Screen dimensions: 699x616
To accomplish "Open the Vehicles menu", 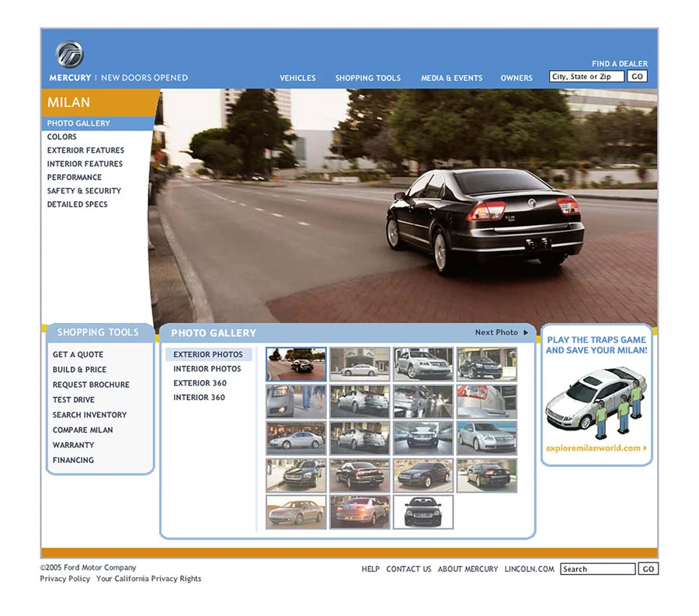I will pyautogui.click(x=297, y=78).
